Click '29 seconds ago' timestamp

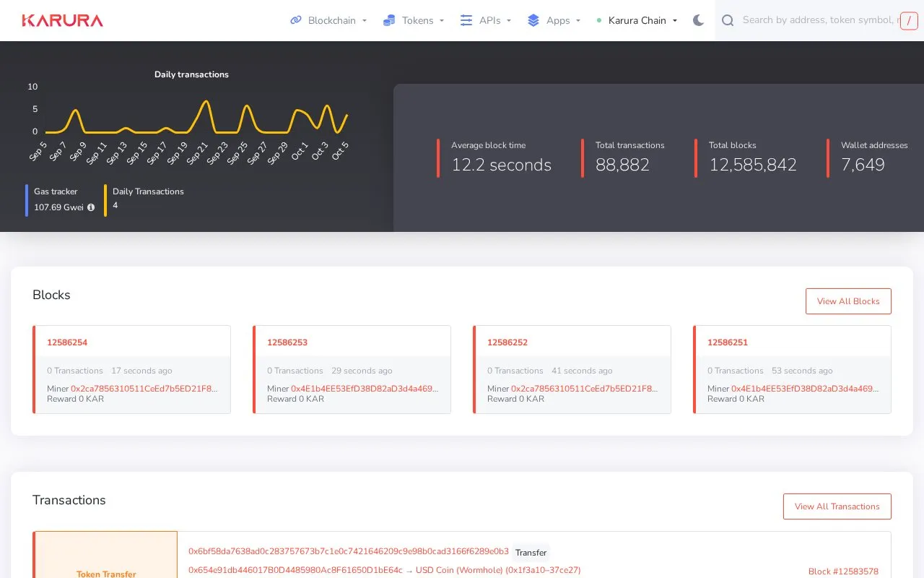pyautogui.click(x=362, y=371)
